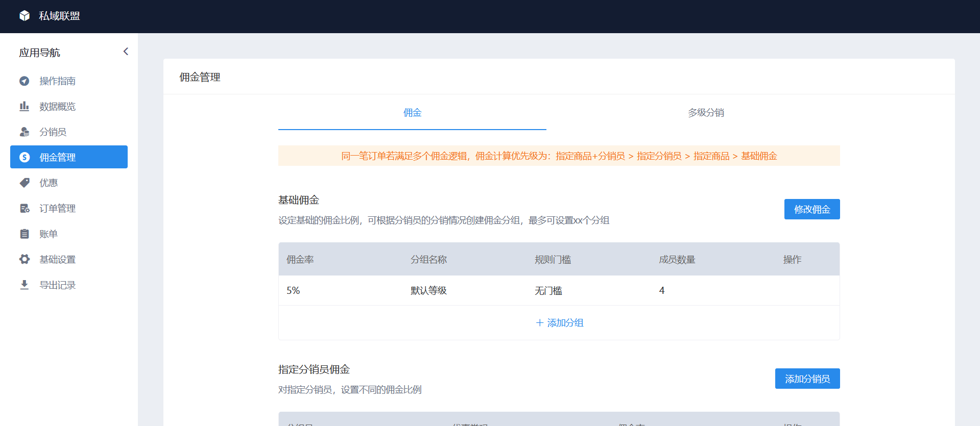Open the 账单 menu item
The height and width of the screenshot is (426, 980).
[x=69, y=234]
